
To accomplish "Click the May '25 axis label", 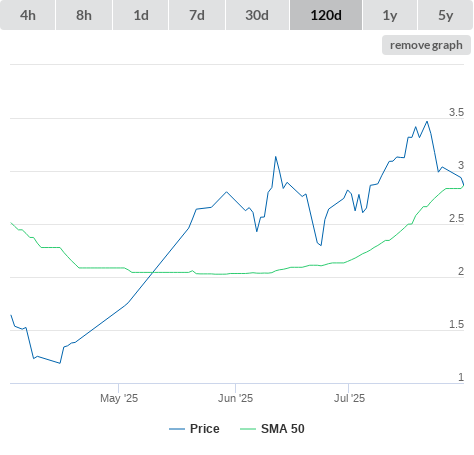I will [119, 398].
